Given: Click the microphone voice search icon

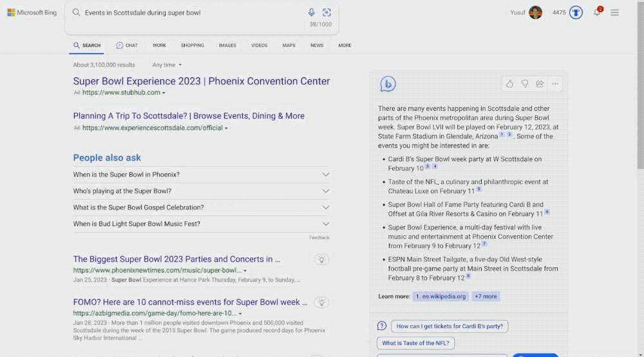Looking at the screenshot, I should 312,12.
